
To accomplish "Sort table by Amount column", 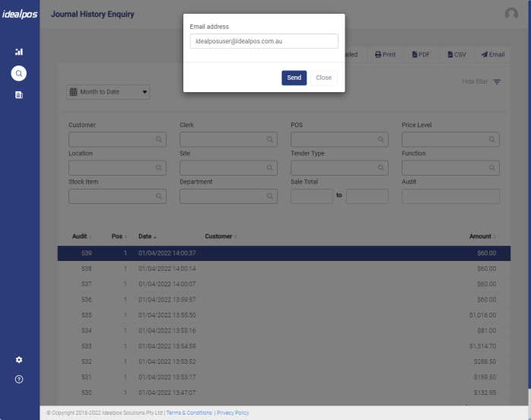I will (482, 237).
